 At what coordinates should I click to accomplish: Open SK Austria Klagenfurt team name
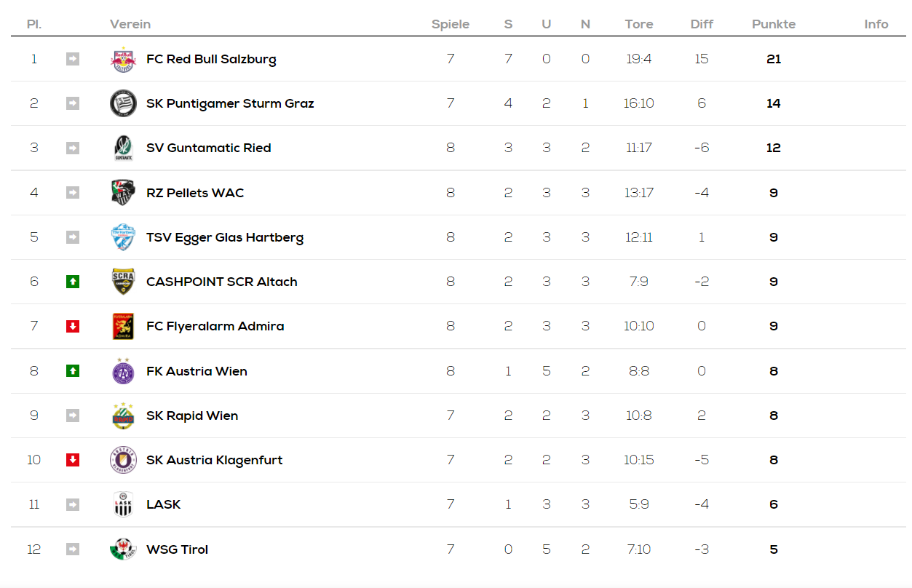215,460
